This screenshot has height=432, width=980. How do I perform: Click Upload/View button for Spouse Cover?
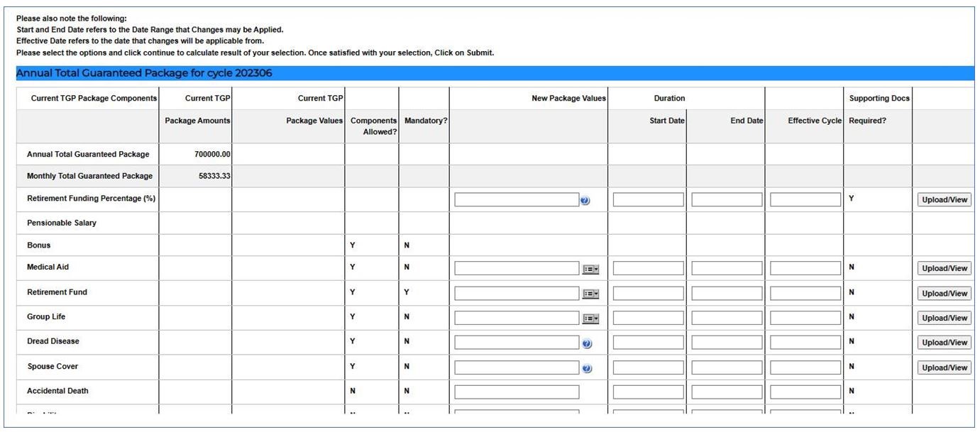pyautogui.click(x=944, y=367)
